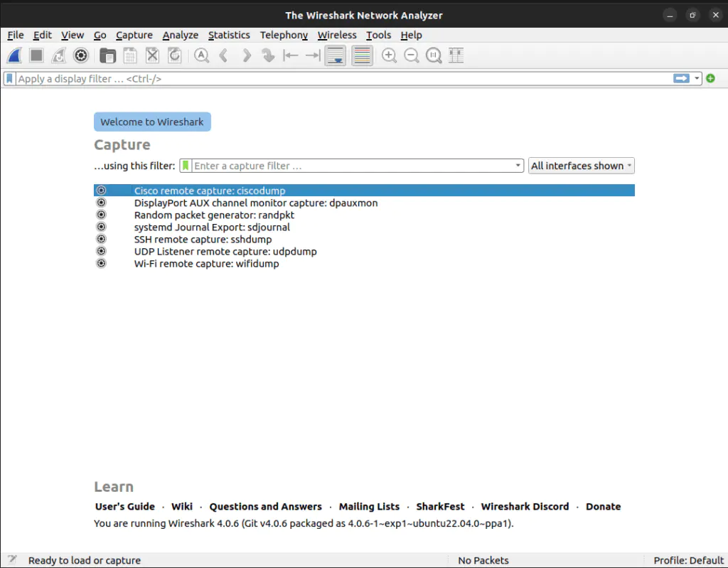
Task: Open the capture options gear icon
Action: 82,55
